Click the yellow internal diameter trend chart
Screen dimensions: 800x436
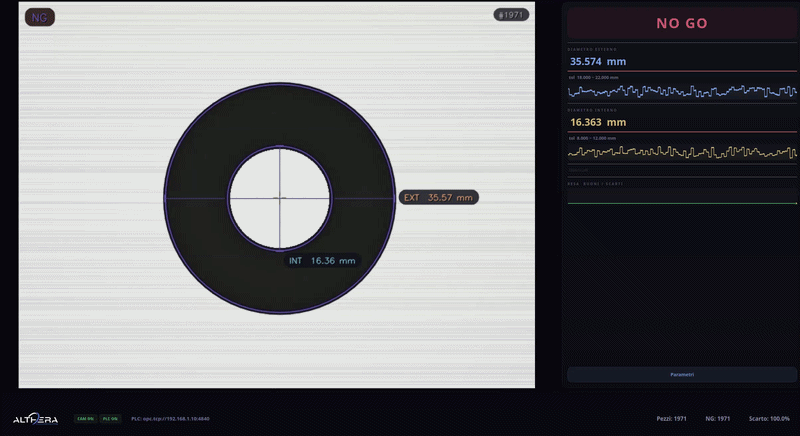(x=682, y=153)
